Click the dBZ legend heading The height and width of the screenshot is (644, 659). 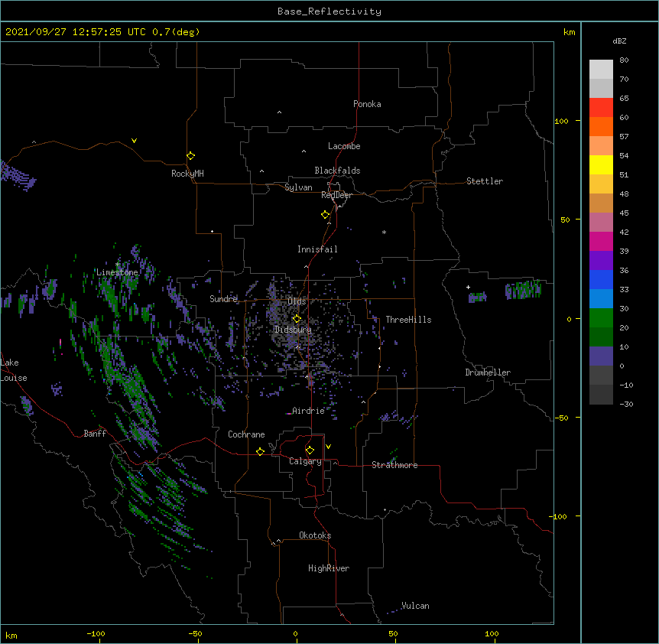coord(619,41)
